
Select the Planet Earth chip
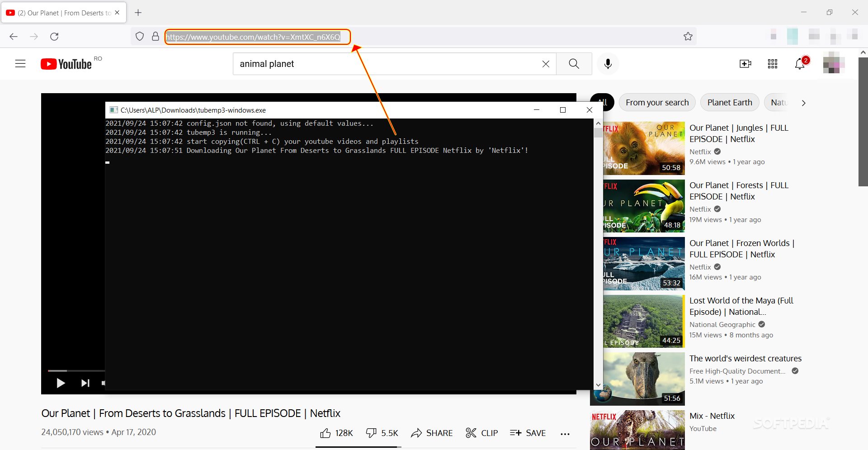tap(730, 103)
